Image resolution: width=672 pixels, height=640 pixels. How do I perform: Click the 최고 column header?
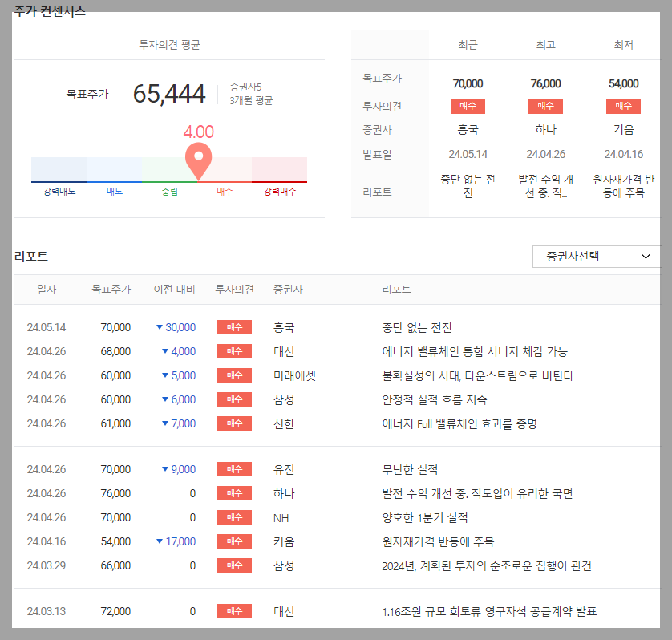545,45
